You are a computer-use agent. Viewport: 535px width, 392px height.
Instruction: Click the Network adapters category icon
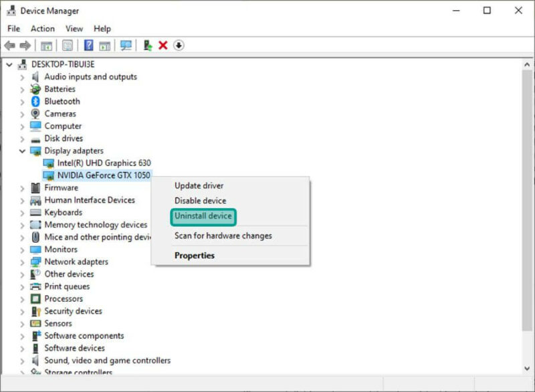35,262
